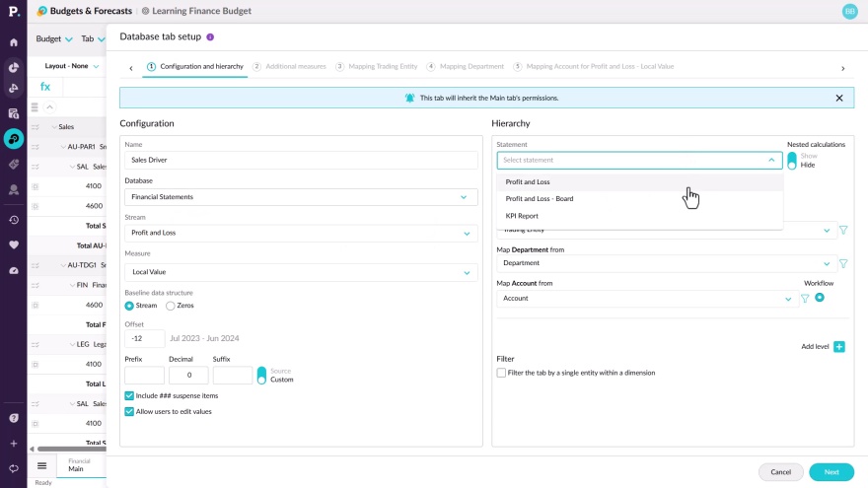Click the Cancel button

pyautogui.click(x=780, y=472)
